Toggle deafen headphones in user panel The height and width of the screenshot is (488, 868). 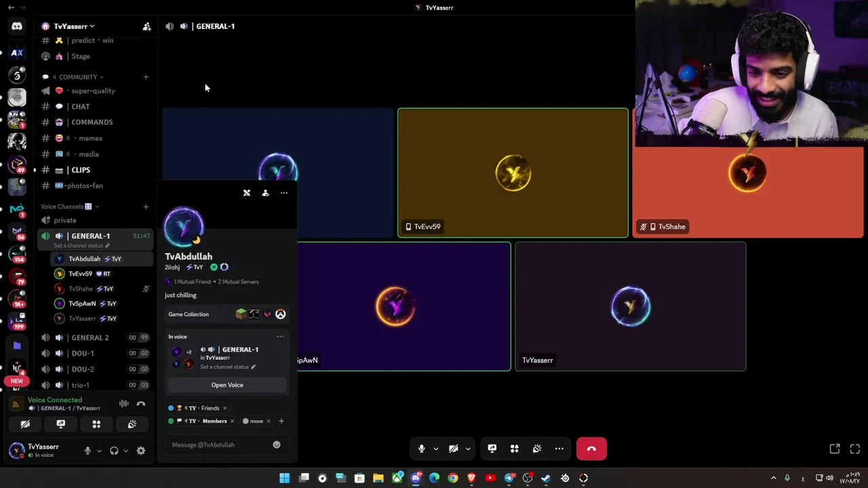[x=114, y=451]
